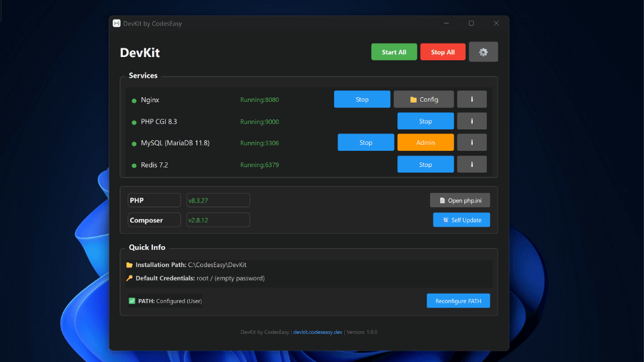Image resolution: width=644 pixels, height=362 pixels.
Task: Click the key icon beside Default Credentials
Action: coord(129,278)
